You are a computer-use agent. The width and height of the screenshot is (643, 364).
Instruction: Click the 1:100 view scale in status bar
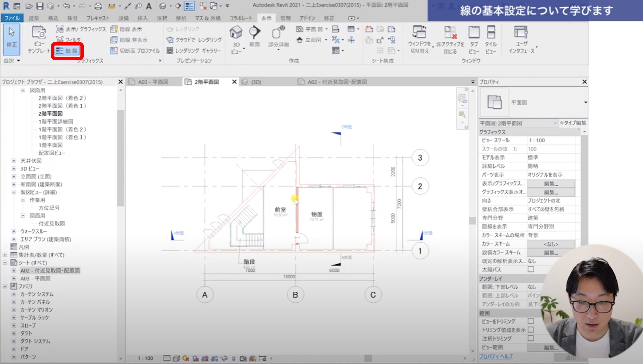pos(145,358)
